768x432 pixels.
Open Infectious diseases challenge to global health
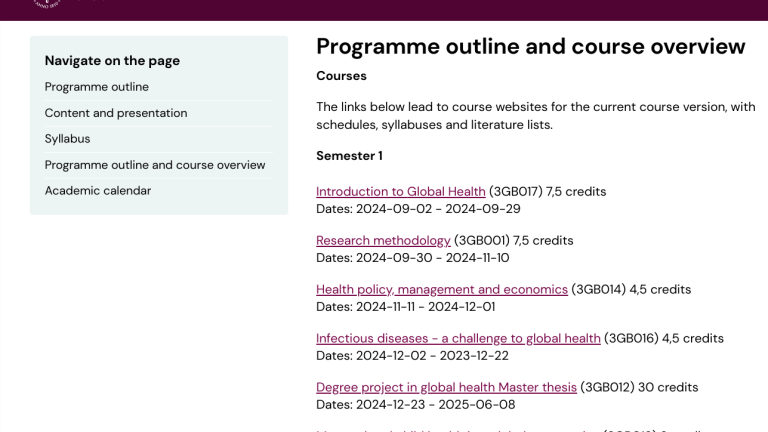click(x=458, y=338)
